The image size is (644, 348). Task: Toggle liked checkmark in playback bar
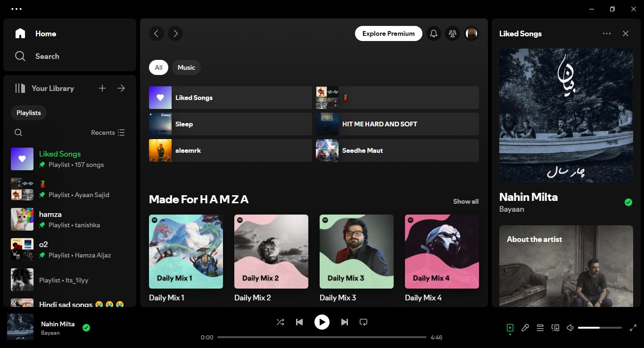click(86, 327)
